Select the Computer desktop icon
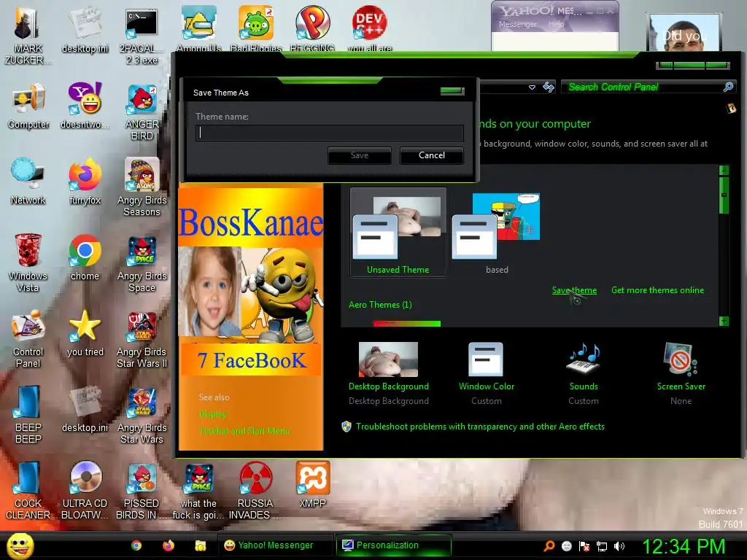Screen dimensions: 747x560 point(28,106)
